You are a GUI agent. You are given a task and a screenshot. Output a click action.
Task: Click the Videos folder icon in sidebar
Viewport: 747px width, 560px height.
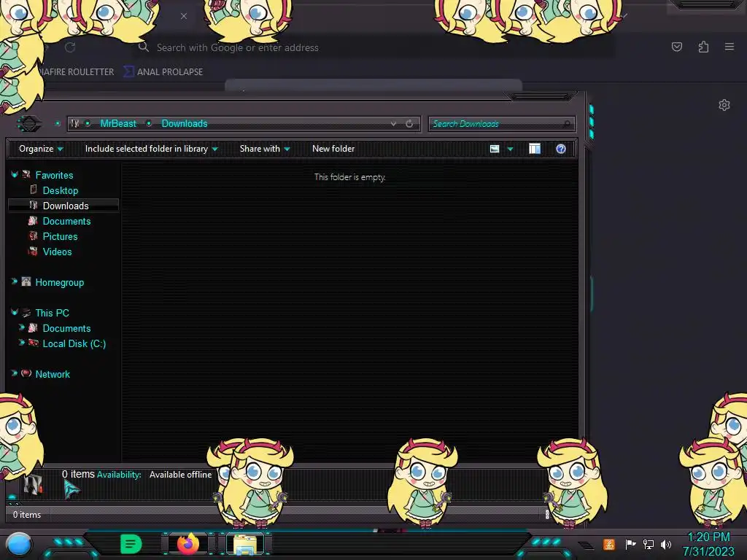coord(33,251)
